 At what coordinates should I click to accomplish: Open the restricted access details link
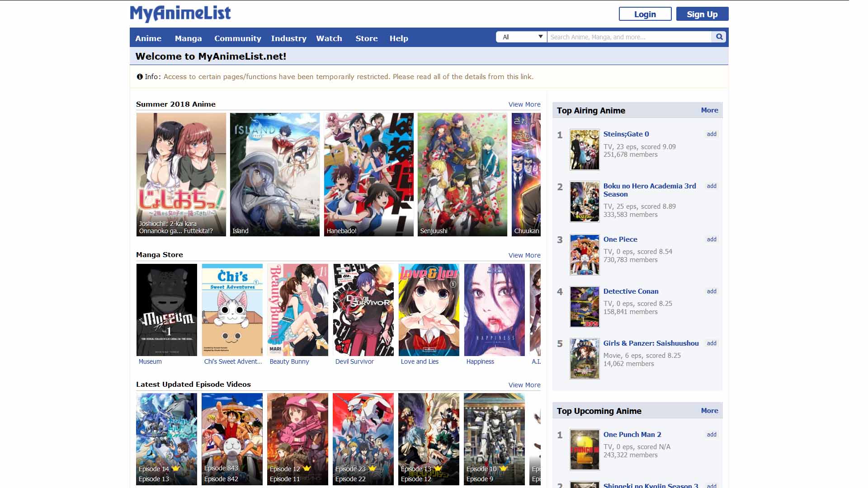pyautogui.click(x=520, y=76)
